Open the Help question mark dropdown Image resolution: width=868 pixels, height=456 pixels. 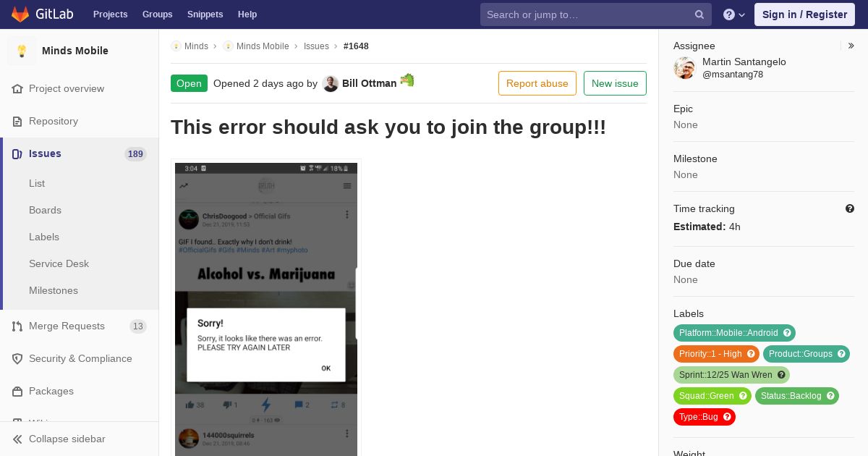tap(734, 14)
